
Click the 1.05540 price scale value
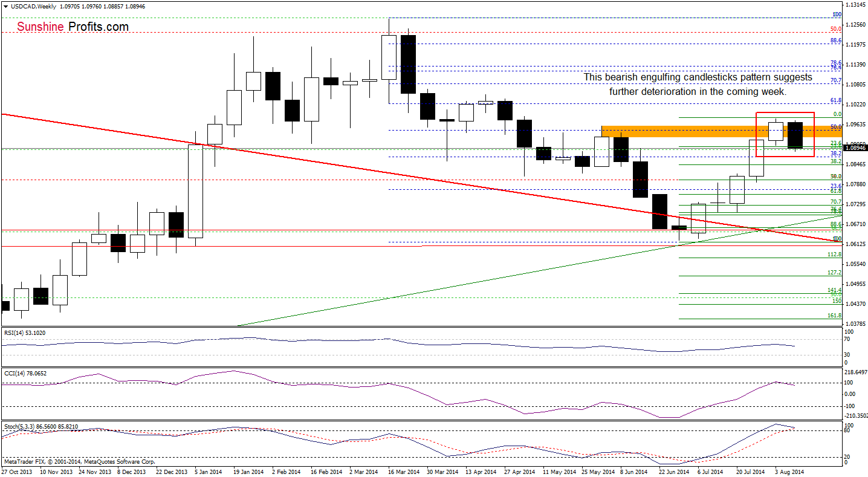click(x=856, y=264)
